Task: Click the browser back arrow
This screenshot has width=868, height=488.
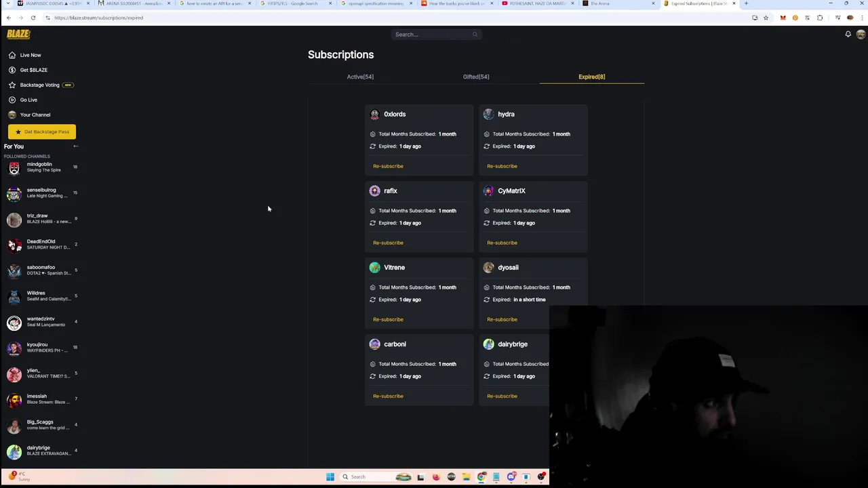Action: [x=9, y=18]
